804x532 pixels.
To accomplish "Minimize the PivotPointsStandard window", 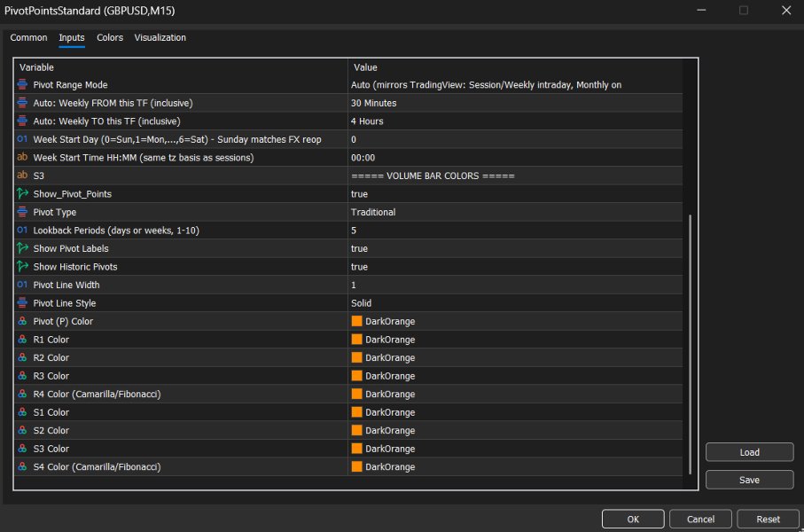I will pyautogui.click(x=701, y=11).
